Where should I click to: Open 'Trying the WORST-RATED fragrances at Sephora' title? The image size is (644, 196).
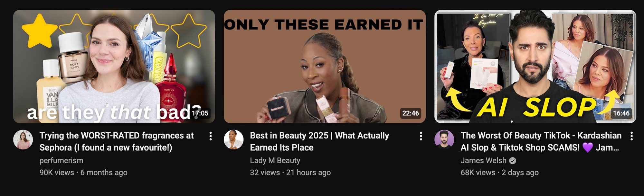point(117,141)
